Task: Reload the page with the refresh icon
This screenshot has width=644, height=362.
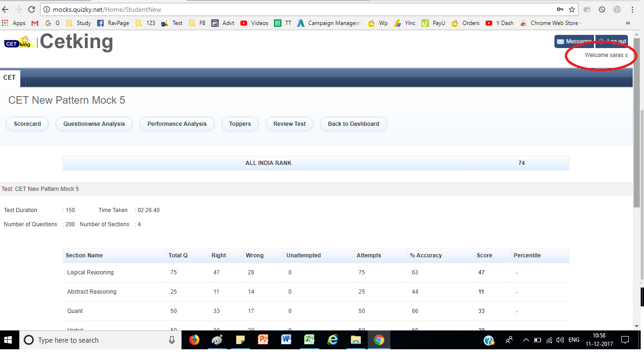Action: click(x=32, y=9)
